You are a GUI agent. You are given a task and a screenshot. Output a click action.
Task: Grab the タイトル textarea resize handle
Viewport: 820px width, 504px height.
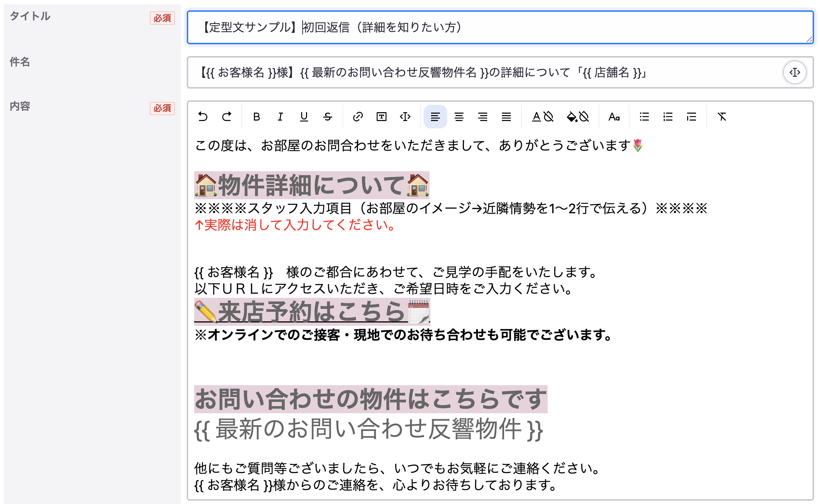[x=809, y=39]
